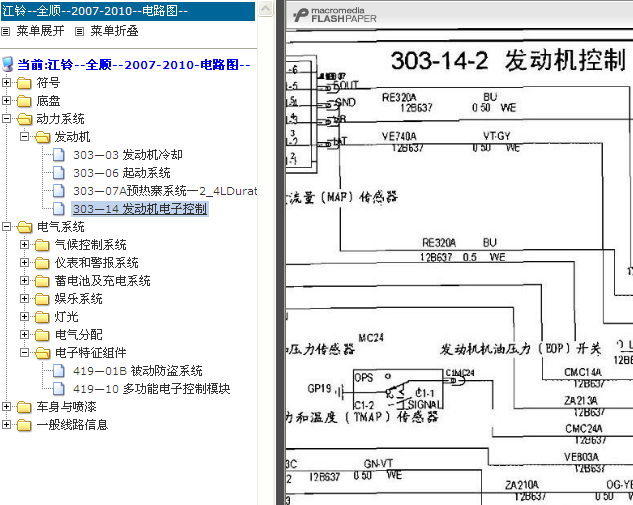Select the 底盘 folder label

coord(48,101)
